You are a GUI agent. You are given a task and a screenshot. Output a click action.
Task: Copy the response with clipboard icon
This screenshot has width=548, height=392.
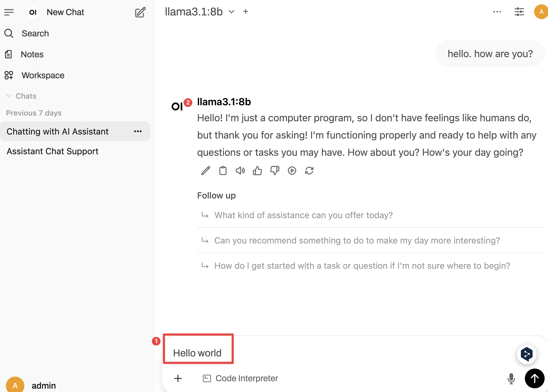coord(223,171)
